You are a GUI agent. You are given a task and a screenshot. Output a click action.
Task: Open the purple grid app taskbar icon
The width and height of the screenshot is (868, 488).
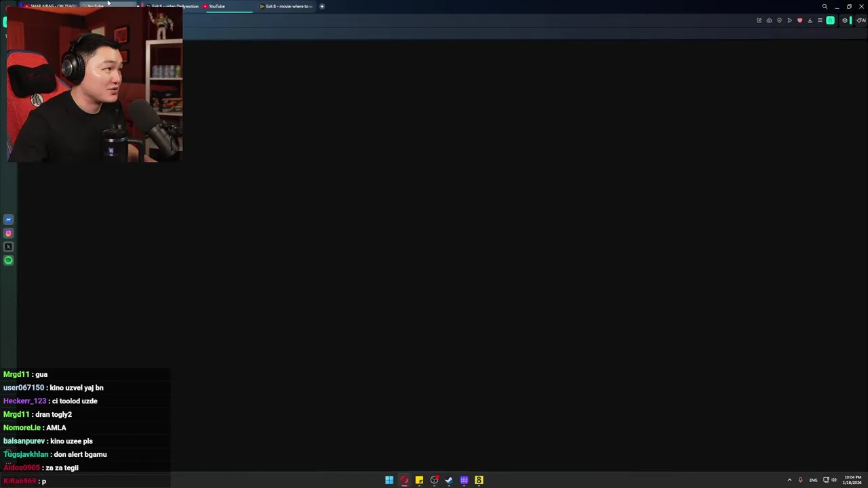click(464, 480)
